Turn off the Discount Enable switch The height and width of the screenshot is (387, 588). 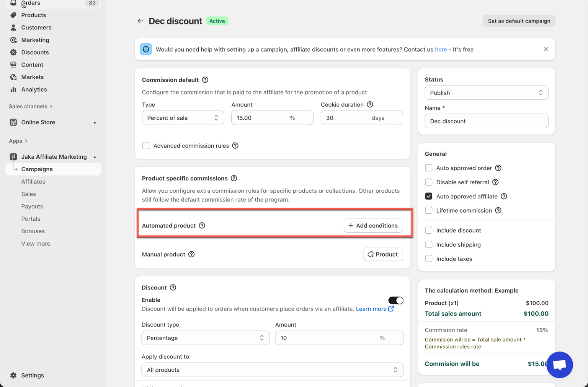tap(395, 300)
